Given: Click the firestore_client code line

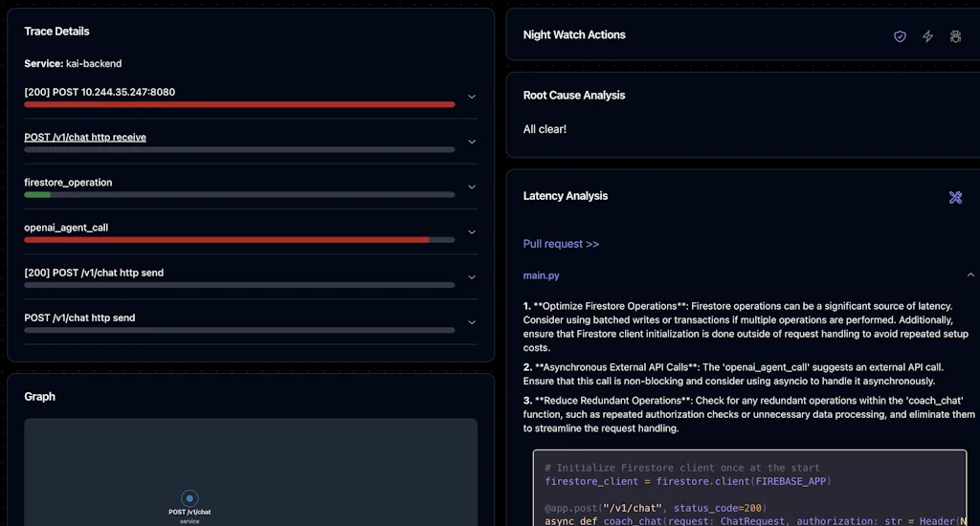Looking at the screenshot, I should click(687, 482).
